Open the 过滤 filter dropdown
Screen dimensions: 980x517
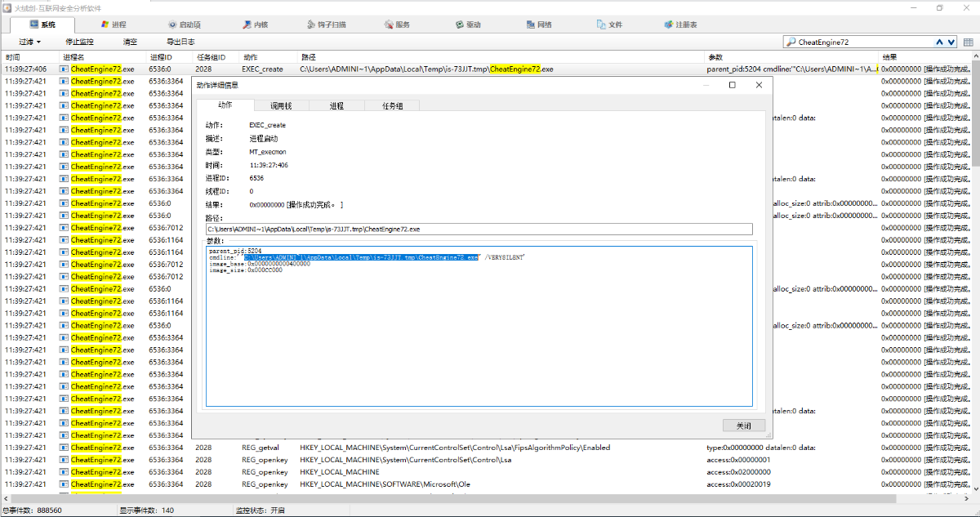point(29,42)
